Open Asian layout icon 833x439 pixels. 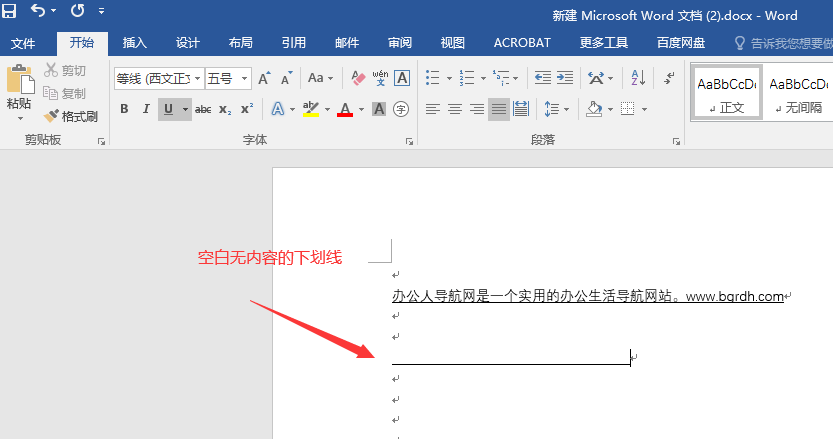tap(596, 78)
